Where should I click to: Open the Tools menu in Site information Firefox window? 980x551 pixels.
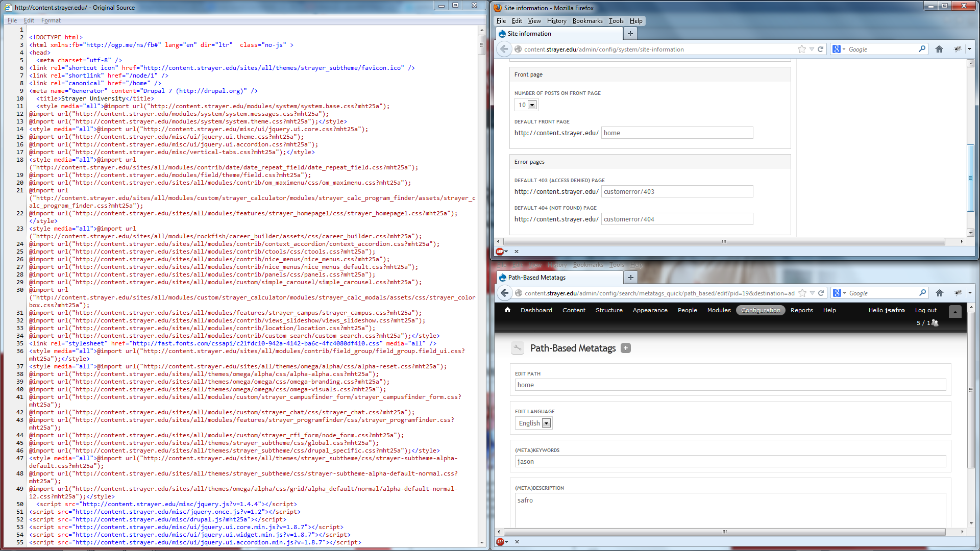pos(616,21)
